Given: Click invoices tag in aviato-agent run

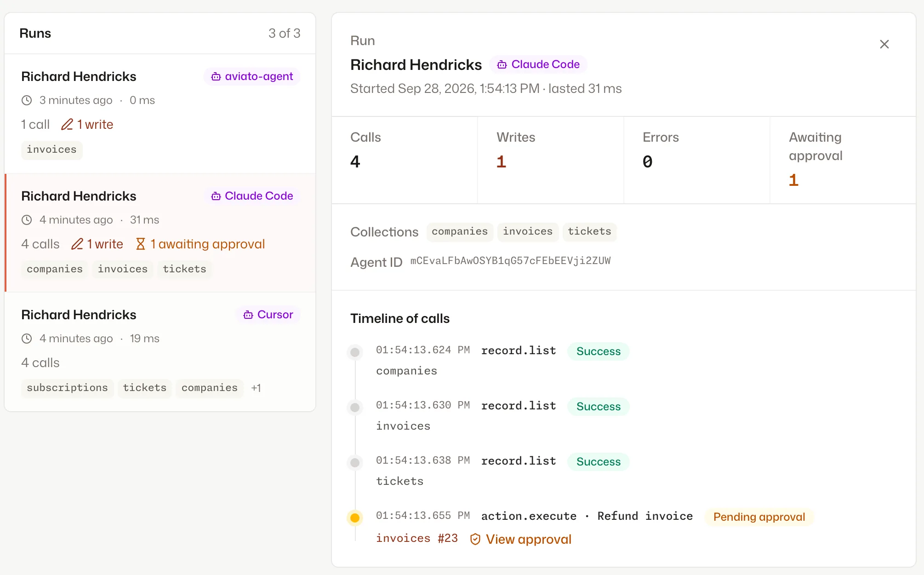Looking at the screenshot, I should [x=51, y=150].
